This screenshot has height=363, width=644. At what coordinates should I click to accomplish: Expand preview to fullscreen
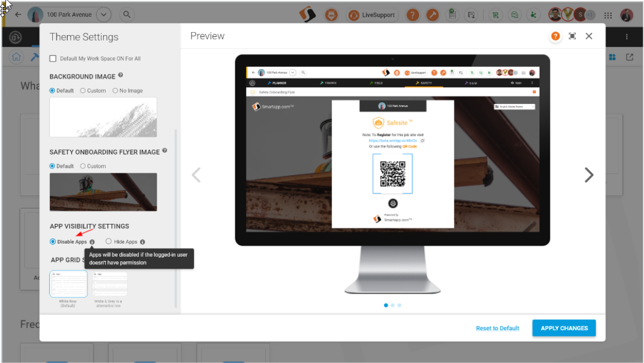pos(572,36)
